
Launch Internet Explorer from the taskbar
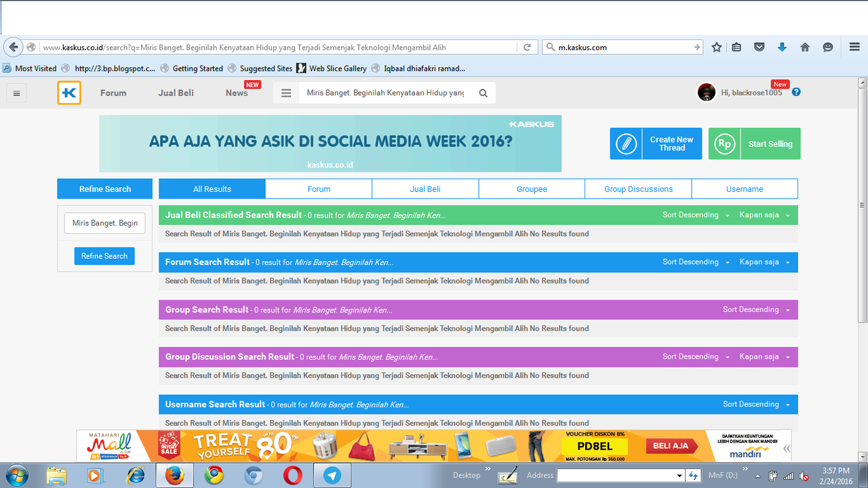pyautogui.click(x=136, y=476)
